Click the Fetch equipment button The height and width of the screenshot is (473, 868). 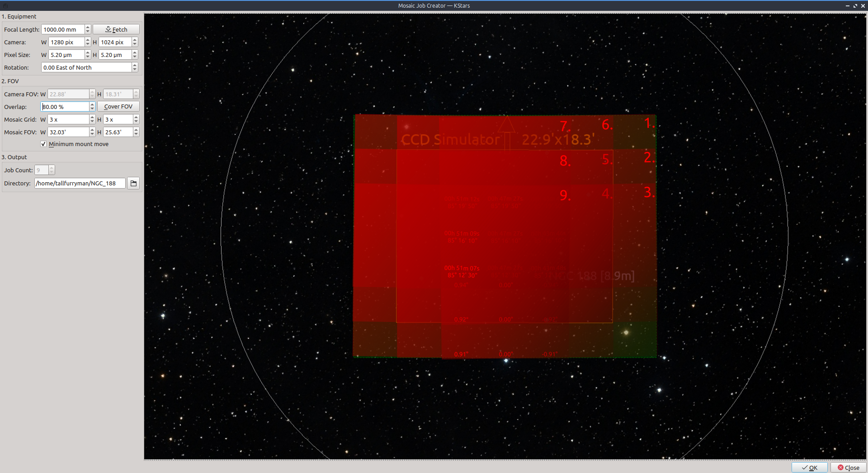[116, 29]
